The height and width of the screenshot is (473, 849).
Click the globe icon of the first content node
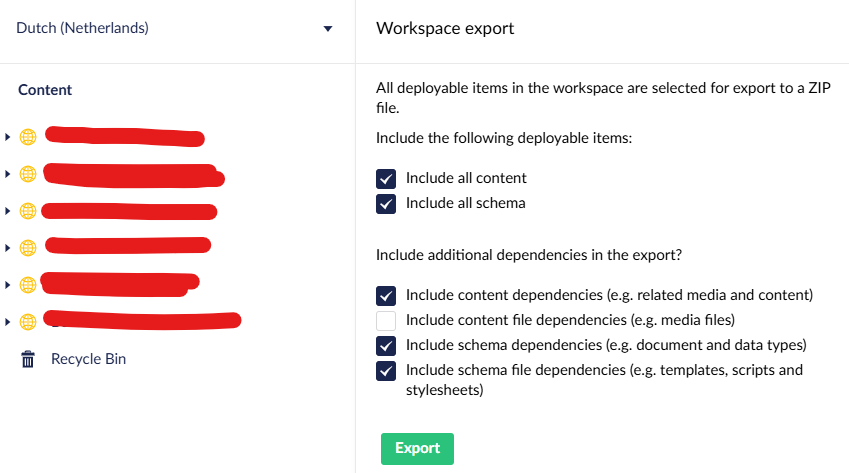28,137
